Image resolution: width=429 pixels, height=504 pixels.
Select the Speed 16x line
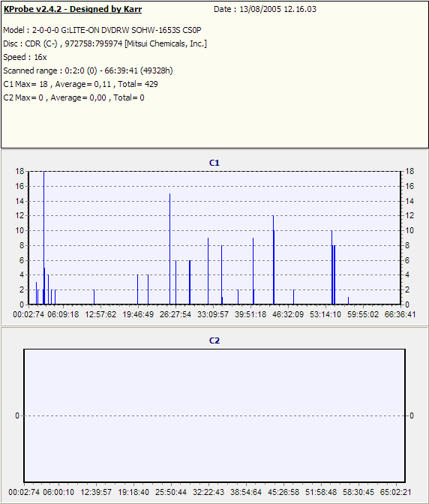click(x=25, y=57)
